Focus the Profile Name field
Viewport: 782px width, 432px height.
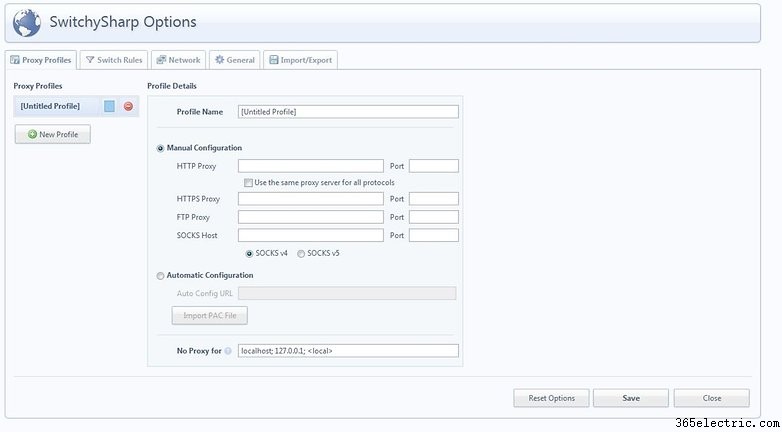pyautogui.click(x=348, y=112)
